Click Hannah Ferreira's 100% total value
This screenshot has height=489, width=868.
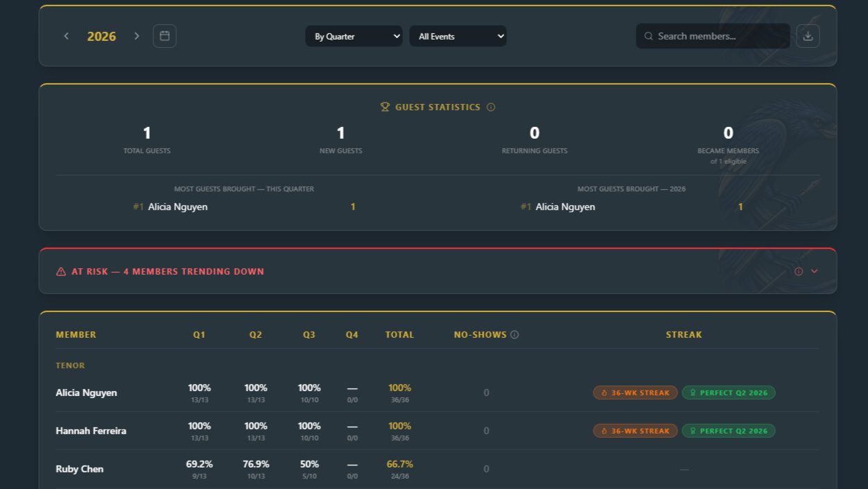click(x=399, y=426)
